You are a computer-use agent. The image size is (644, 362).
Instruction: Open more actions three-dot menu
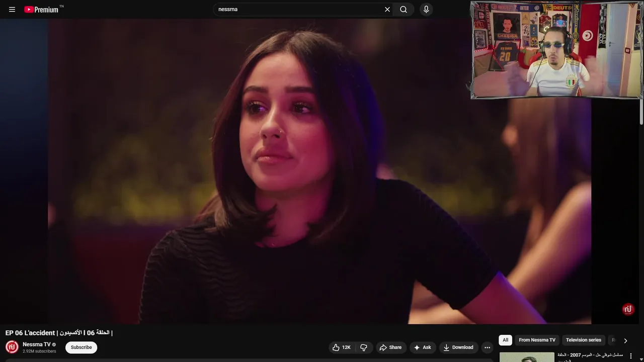point(487,347)
